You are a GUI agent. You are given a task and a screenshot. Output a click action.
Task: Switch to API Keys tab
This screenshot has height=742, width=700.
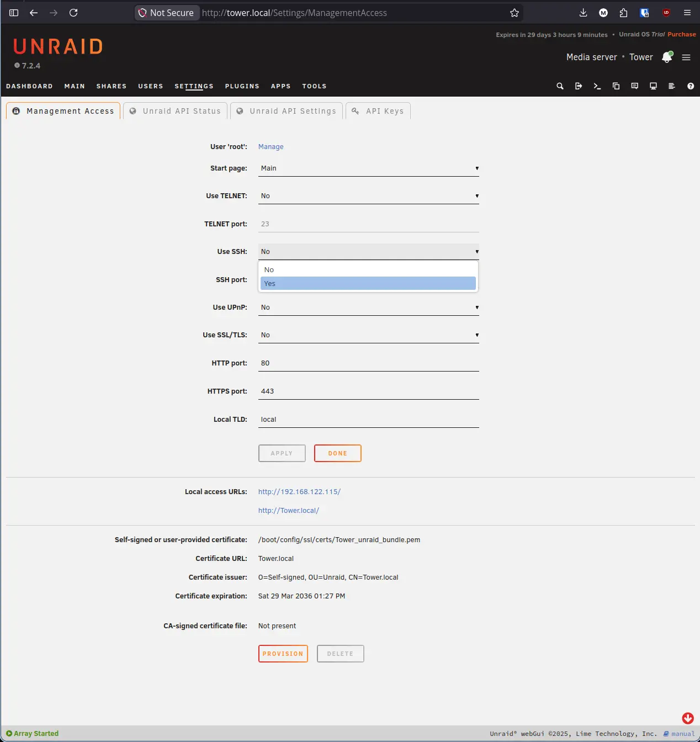pyautogui.click(x=378, y=111)
